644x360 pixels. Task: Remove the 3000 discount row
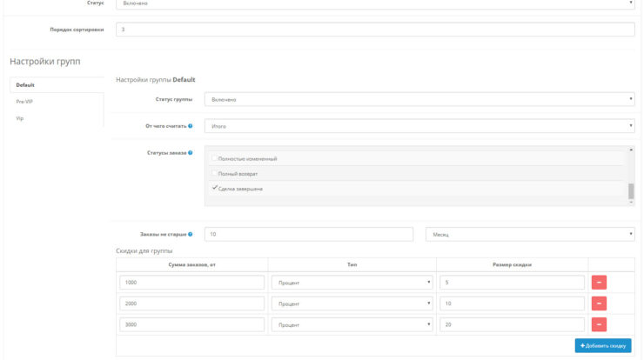pyautogui.click(x=599, y=324)
